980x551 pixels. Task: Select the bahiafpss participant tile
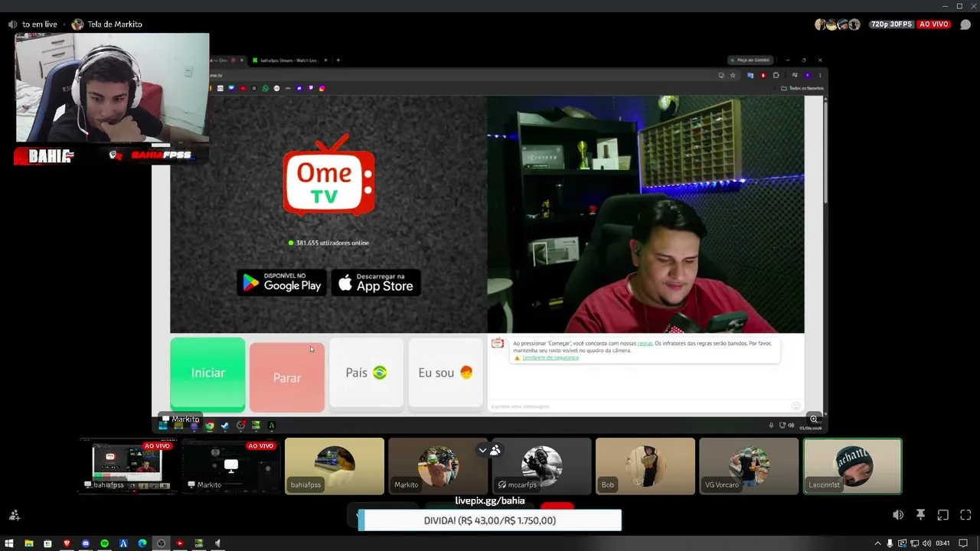point(335,466)
